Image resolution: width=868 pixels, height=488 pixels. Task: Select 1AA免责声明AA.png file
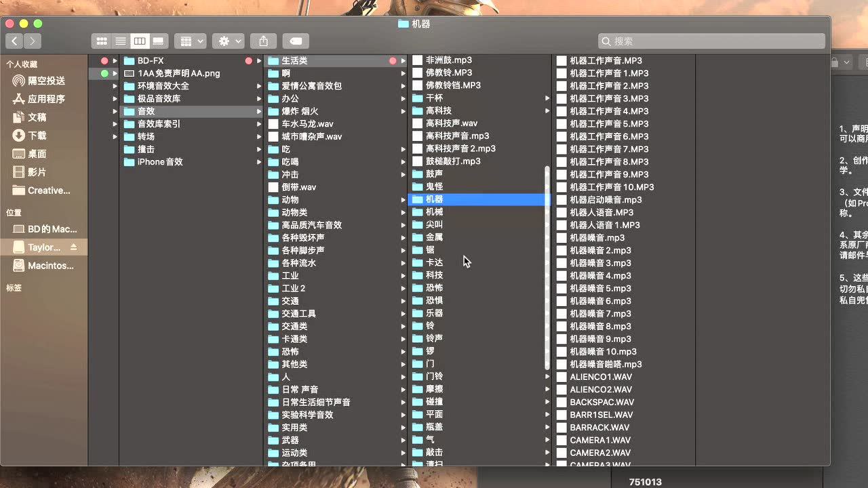point(178,73)
